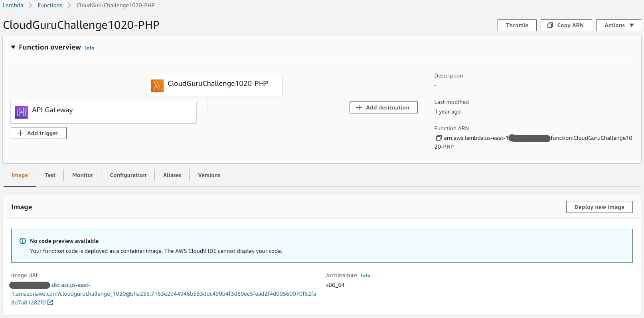Collapse the Function overview section
The height and width of the screenshot is (318, 644).
13,47
